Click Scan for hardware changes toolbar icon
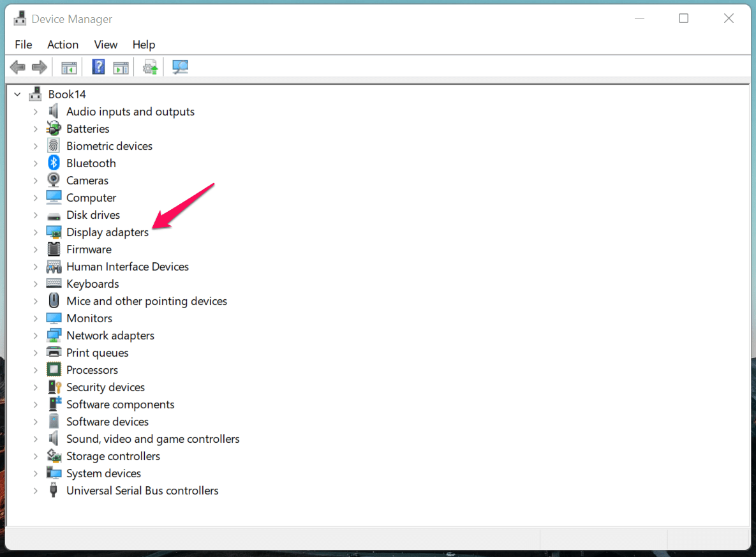The image size is (756, 557). point(181,67)
